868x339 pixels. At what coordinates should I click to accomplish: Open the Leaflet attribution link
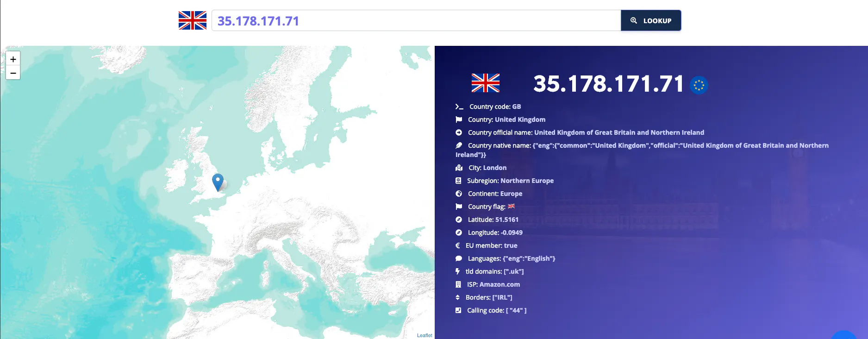425,335
